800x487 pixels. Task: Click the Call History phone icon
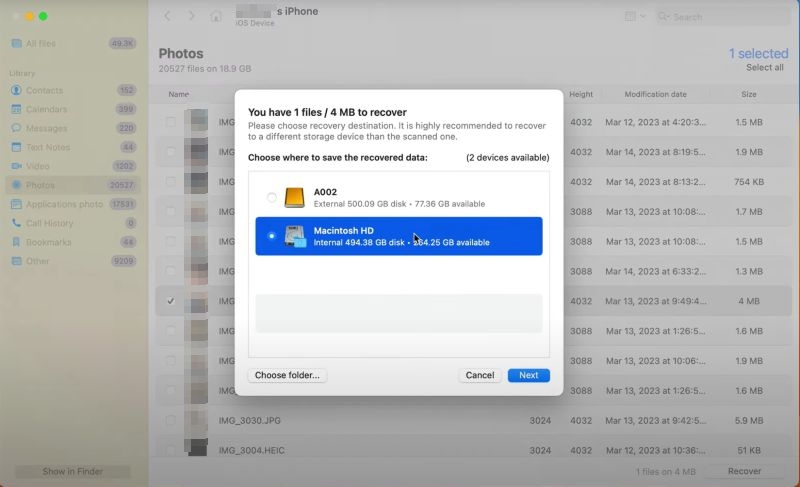[x=16, y=223]
